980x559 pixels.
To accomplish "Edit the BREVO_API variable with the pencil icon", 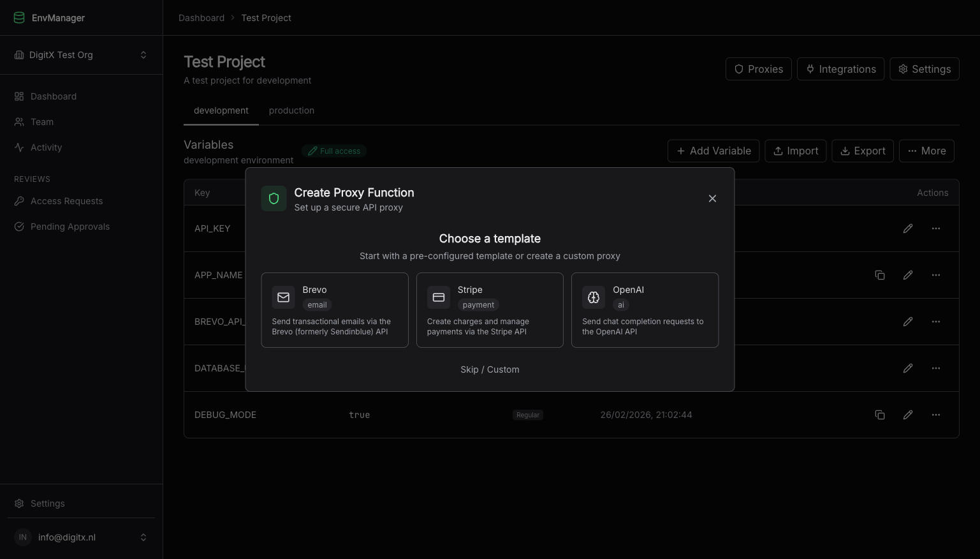I will (908, 322).
